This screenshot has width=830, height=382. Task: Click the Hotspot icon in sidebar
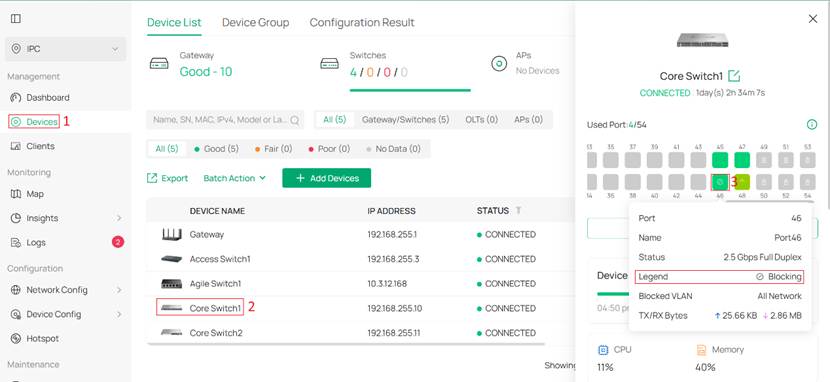(x=16, y=339)
